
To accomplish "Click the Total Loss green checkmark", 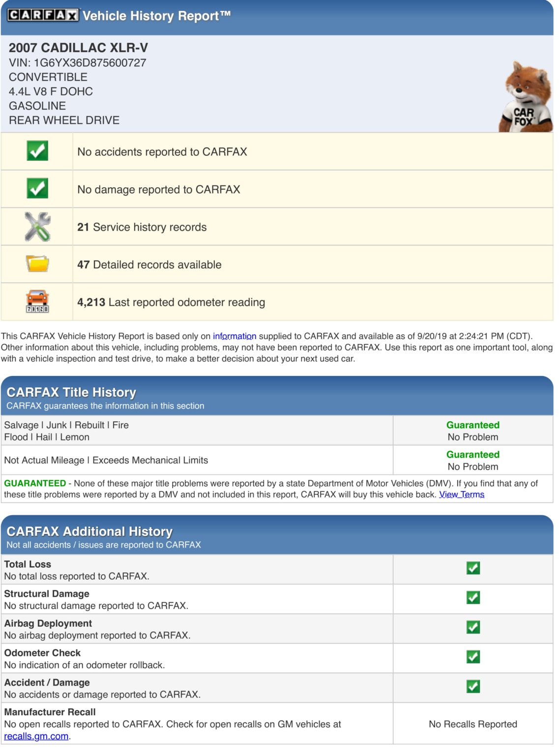I will 473,568.
